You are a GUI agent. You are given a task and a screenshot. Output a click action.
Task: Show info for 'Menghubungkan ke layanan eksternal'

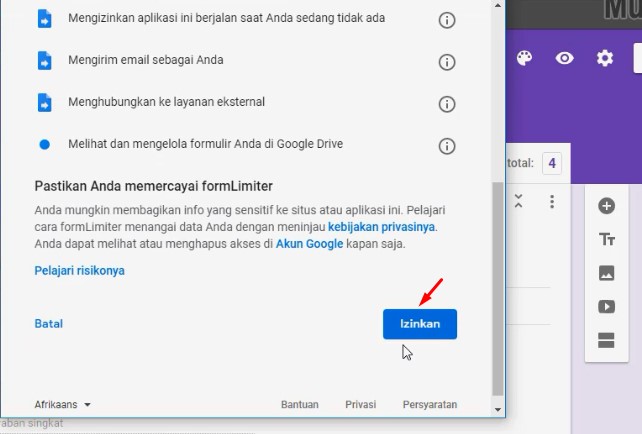447,104
